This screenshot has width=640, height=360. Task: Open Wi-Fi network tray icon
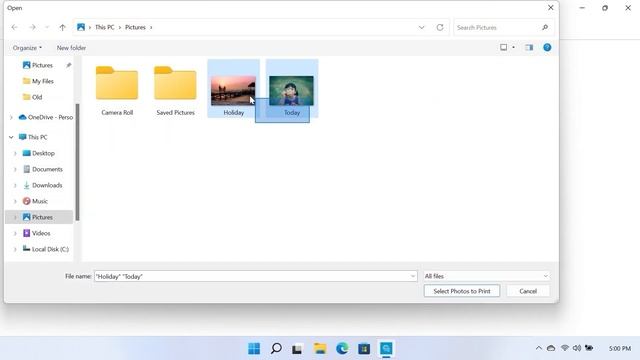pos(565,348)
